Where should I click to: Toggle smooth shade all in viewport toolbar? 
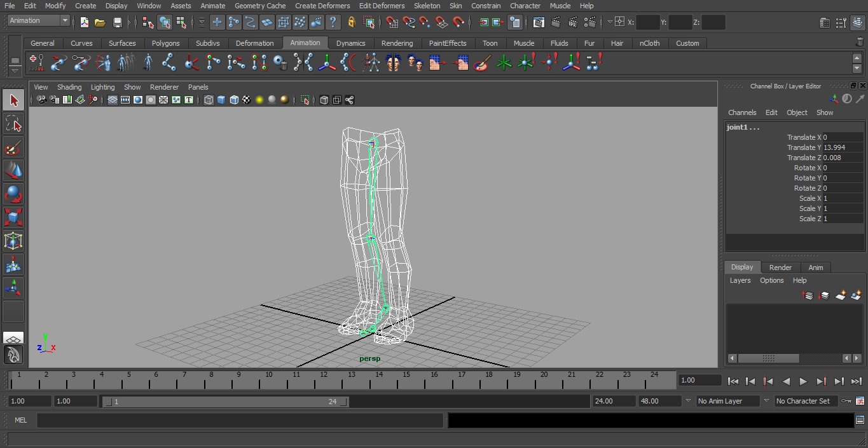221,100
